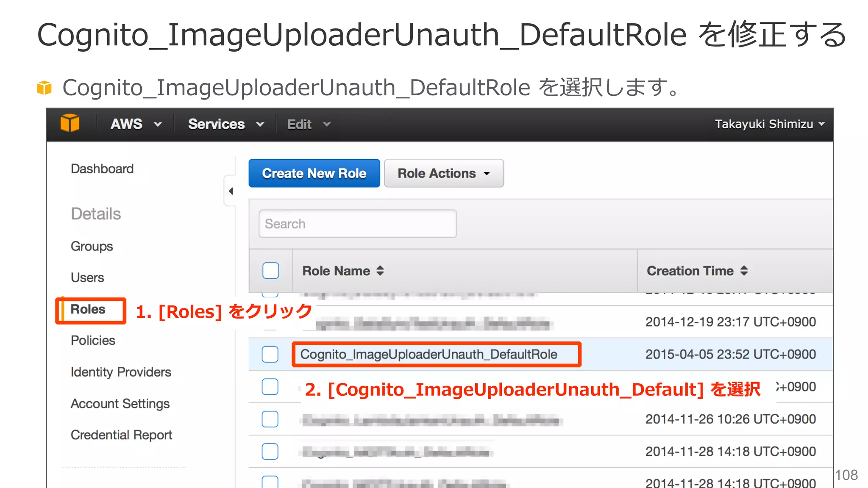Open Account Settings in the sidebar
The width and height of the screenshot is (868, 488).
120,404
